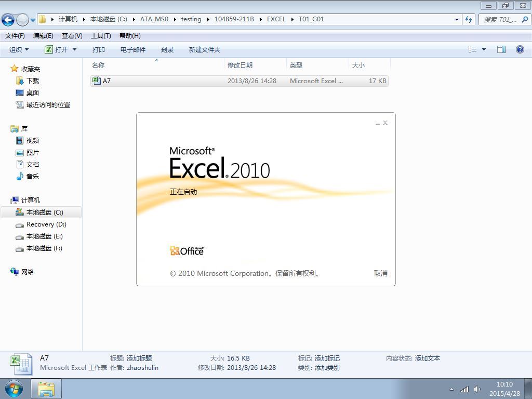
Task: Open Explorer help icon
Action: coord(520,49)
